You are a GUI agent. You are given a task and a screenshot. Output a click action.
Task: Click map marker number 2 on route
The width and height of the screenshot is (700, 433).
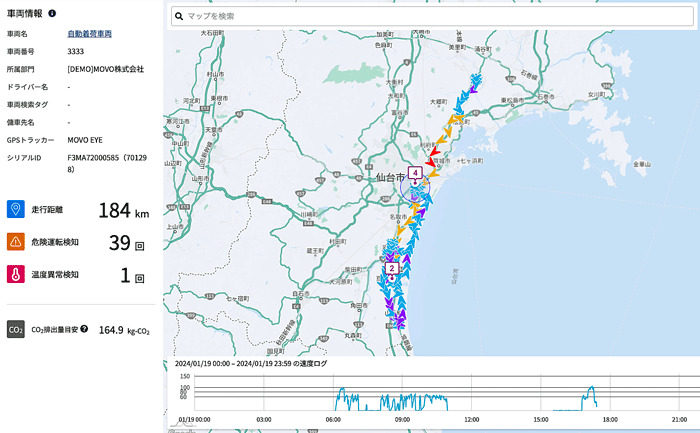pos(392,269)
